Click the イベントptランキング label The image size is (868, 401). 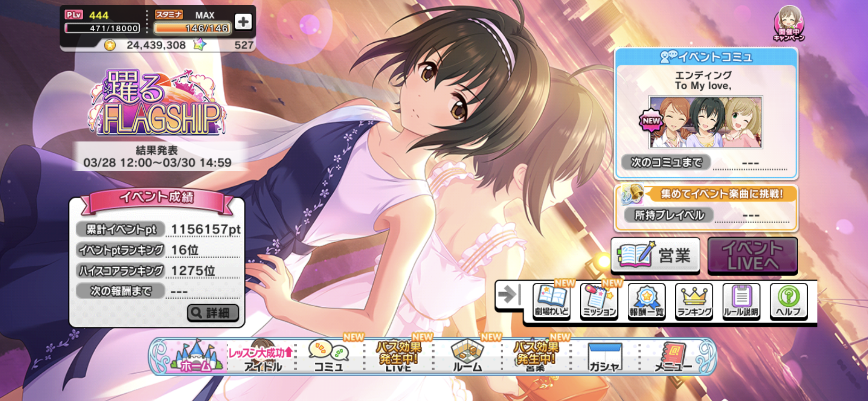[121, 250]
